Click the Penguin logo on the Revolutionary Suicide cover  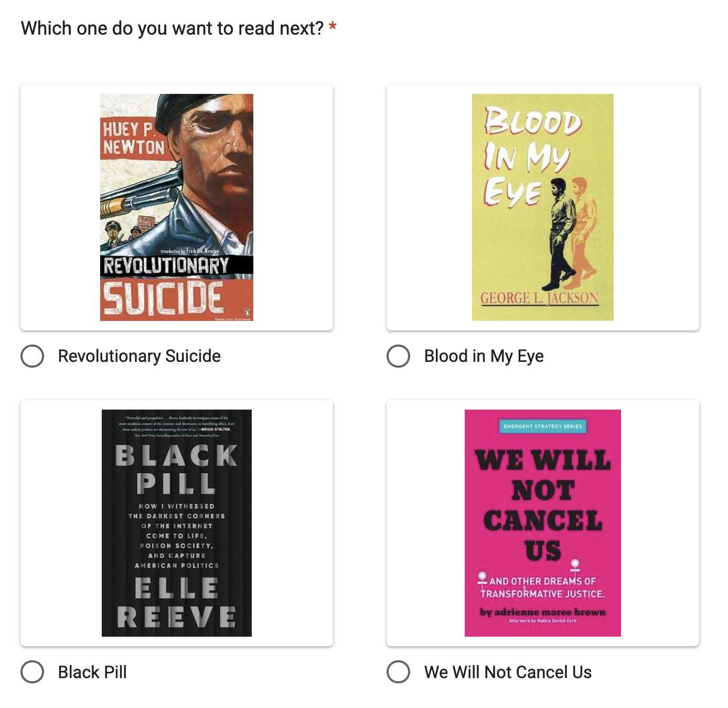248,313
